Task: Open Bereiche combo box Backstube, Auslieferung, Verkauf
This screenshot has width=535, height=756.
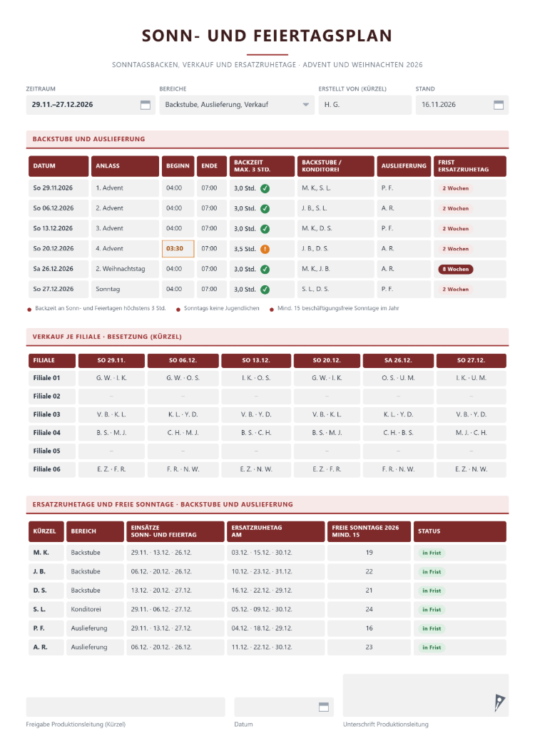Action: pyautogui.click(x=237, y=105)
